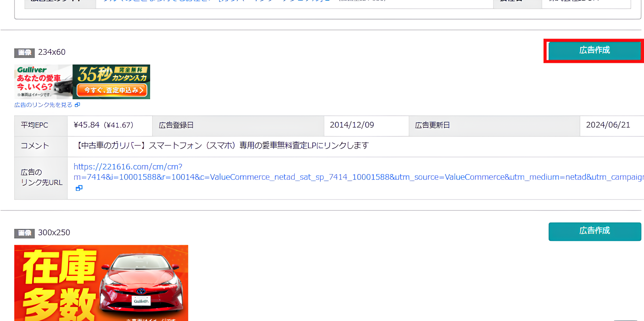Click the external-link icon below the ad URL
This screenshot has height=321, width=644.
tap(79, 188)
